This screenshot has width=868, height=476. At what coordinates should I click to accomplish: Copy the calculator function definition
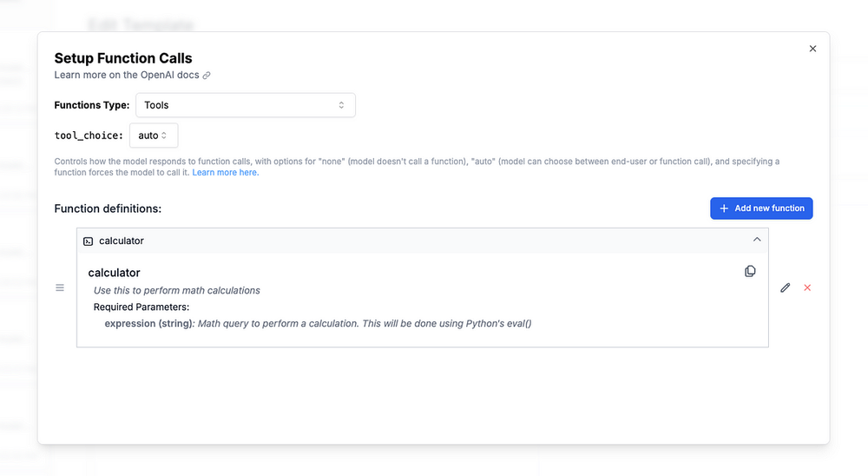coord(750,272)
